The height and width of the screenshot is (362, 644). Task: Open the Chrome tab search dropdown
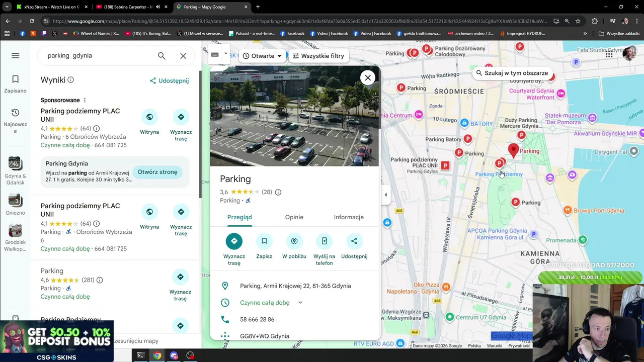(7, 7)
